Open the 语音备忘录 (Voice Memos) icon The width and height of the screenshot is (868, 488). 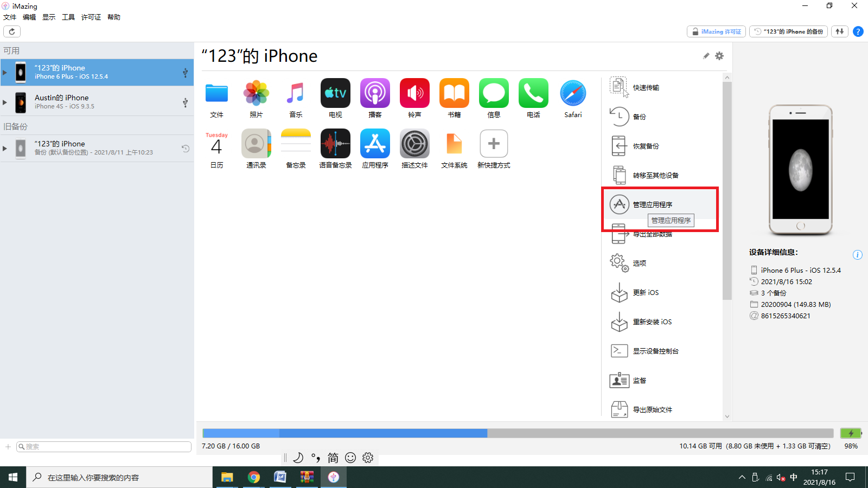pyautogui.click(x=335, y=144)
